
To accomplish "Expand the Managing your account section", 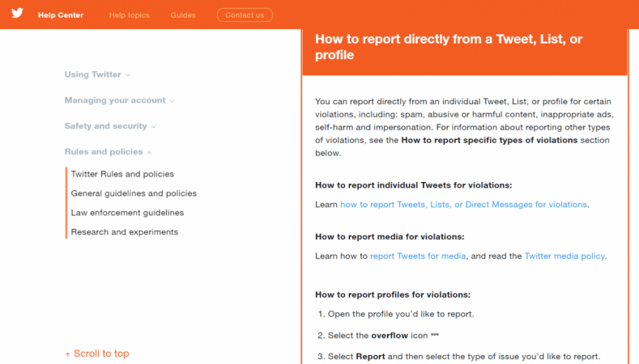I will coord(119,100).
